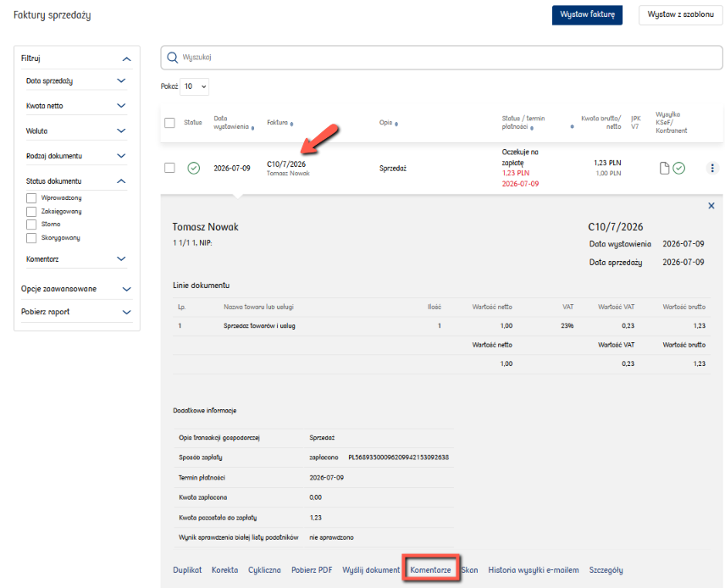Open the Komentarze link
The height and width of the screenshot is (588, 725).
(x=430, y=570)
